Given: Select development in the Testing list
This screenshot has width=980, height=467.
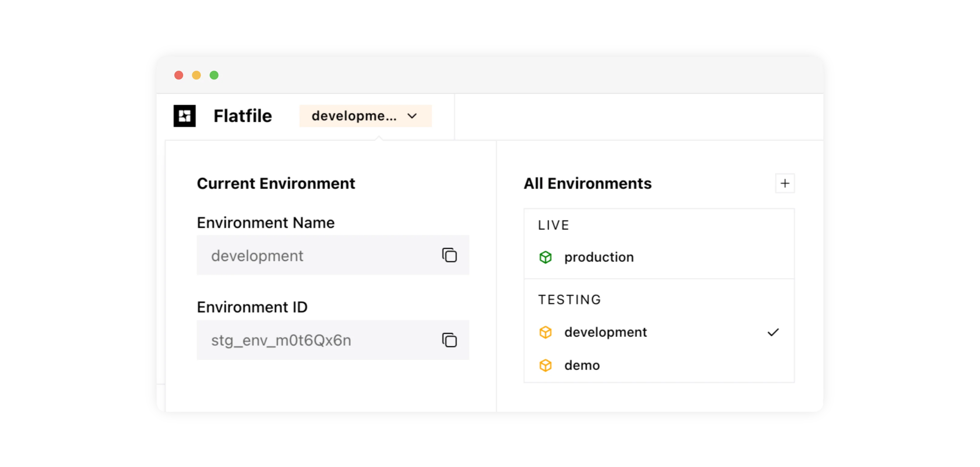Looking at the screenshot, I should pos(605,332).
